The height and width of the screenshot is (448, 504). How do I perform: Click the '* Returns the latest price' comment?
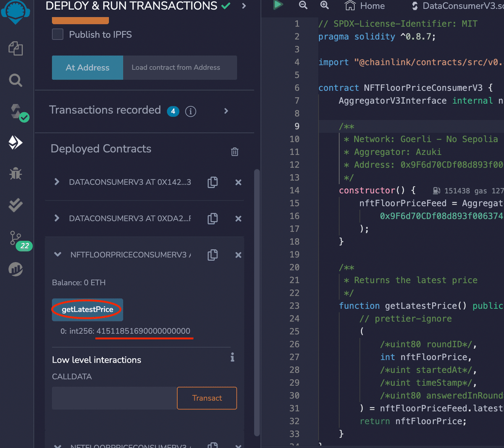point(410,280)
